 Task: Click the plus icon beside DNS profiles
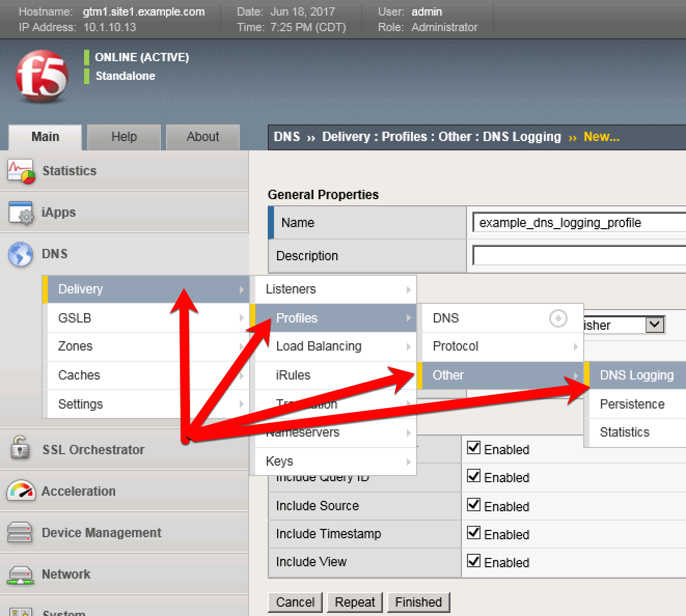tap(558, 318)
